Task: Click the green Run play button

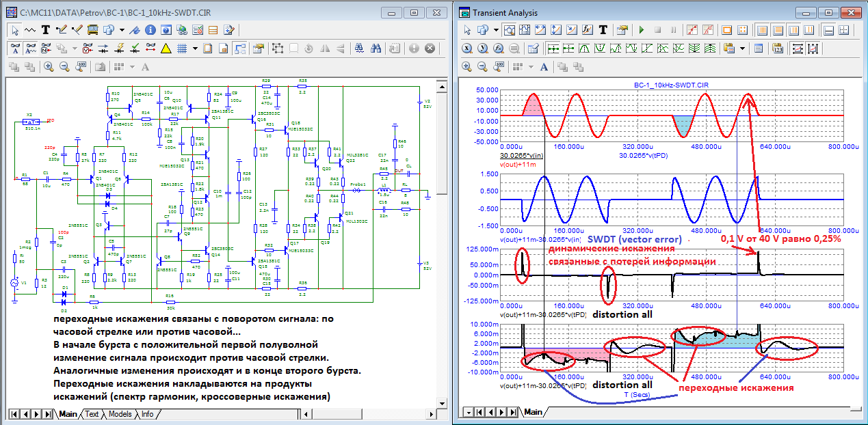Action: coord(641,30)
